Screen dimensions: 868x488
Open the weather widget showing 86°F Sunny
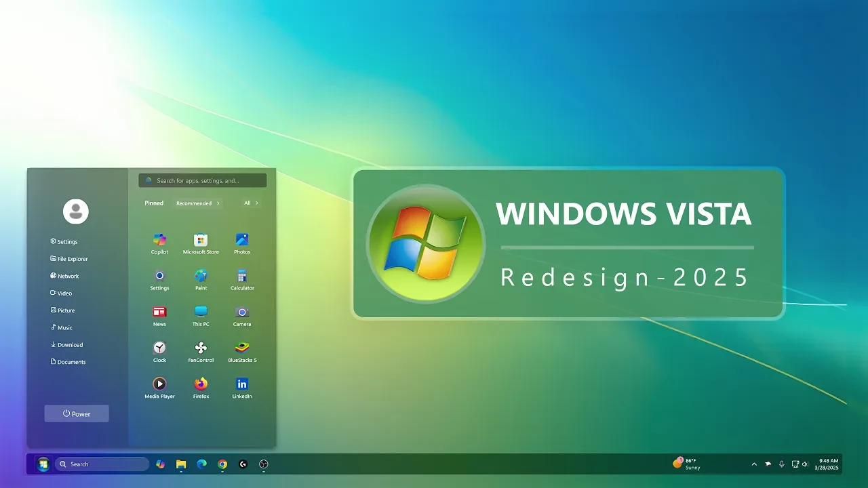tap(687, 464)
